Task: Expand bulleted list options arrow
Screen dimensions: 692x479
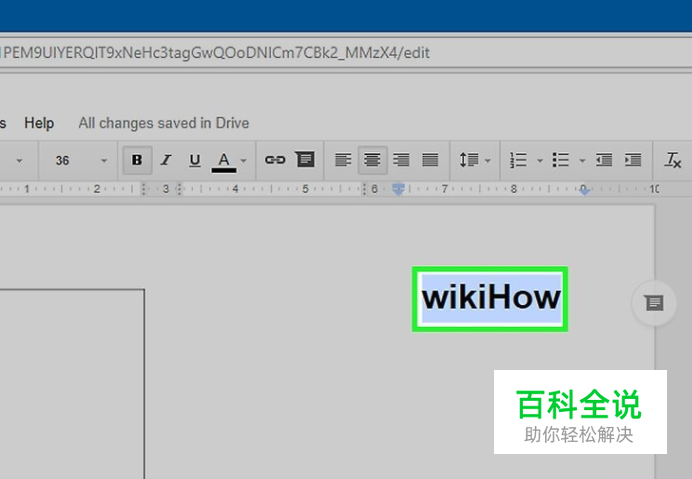Action: point(582,161)
